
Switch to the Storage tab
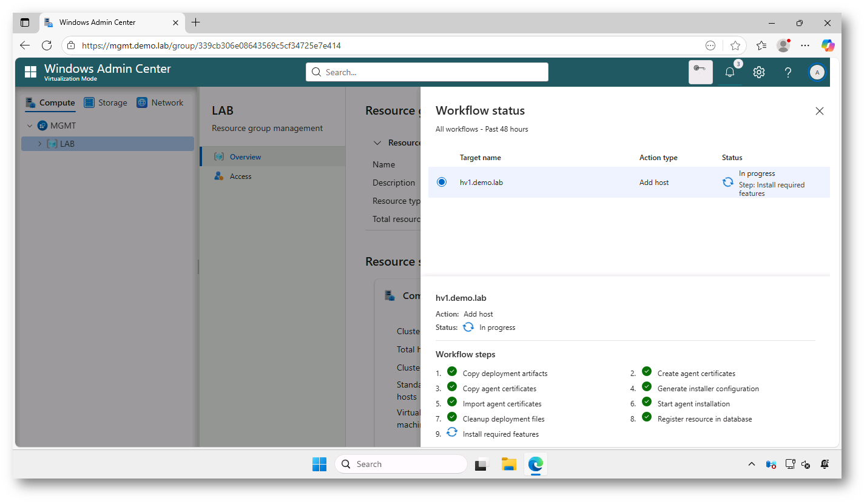coord(106,102)
